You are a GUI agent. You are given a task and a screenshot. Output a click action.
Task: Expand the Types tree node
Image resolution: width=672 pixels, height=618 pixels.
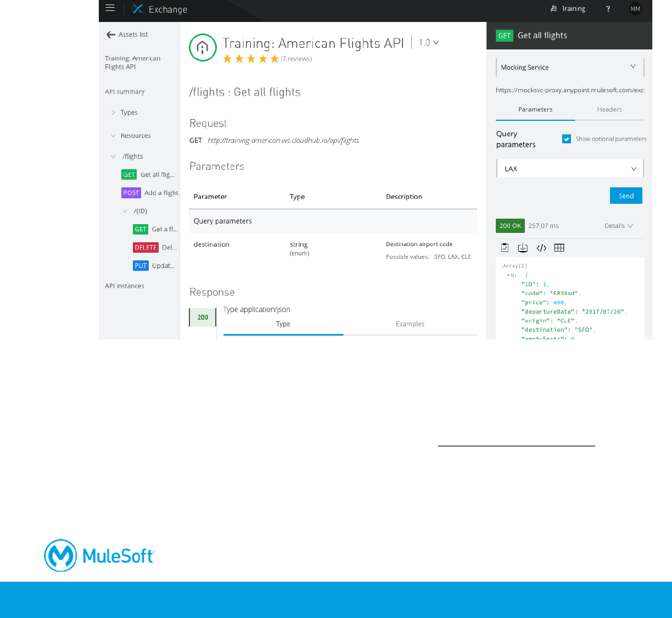point(113,113)
